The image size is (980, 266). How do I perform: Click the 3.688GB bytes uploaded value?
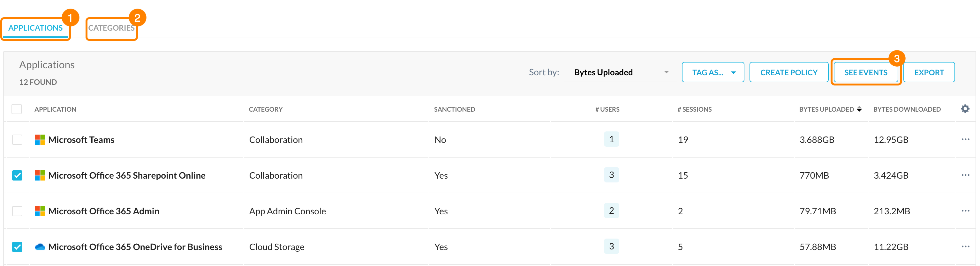pyautogui.click(x=817, y=140)
